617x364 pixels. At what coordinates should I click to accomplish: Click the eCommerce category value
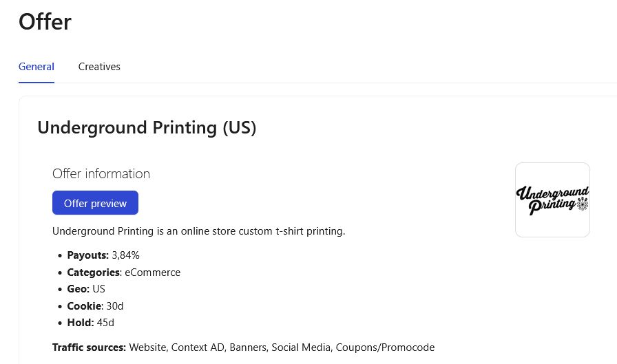(153, 272)
